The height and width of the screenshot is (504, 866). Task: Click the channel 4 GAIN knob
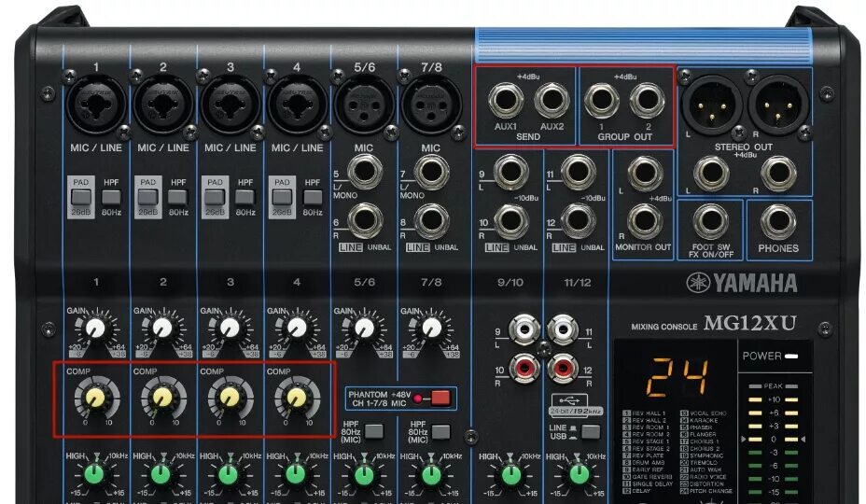[x=297, y=329]
